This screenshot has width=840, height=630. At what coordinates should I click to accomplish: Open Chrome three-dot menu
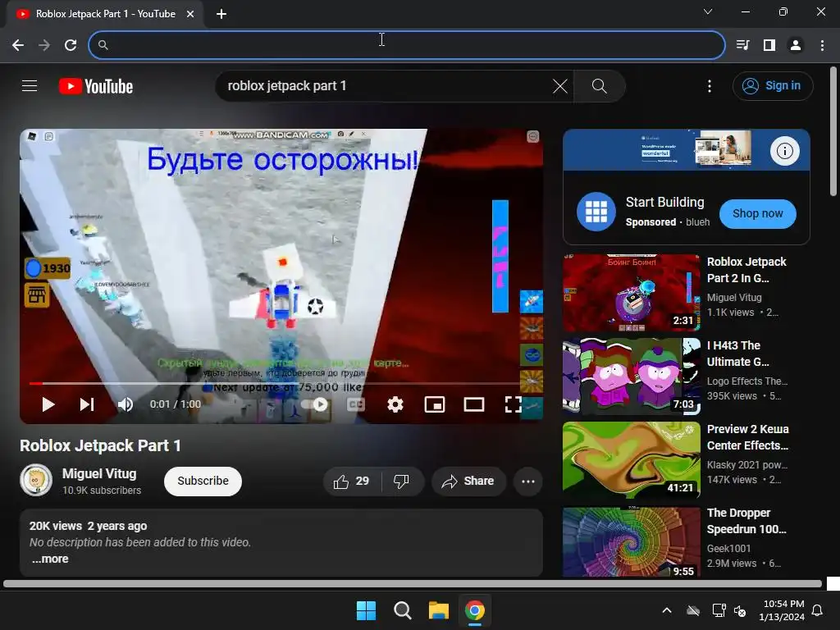pos(822,46)
